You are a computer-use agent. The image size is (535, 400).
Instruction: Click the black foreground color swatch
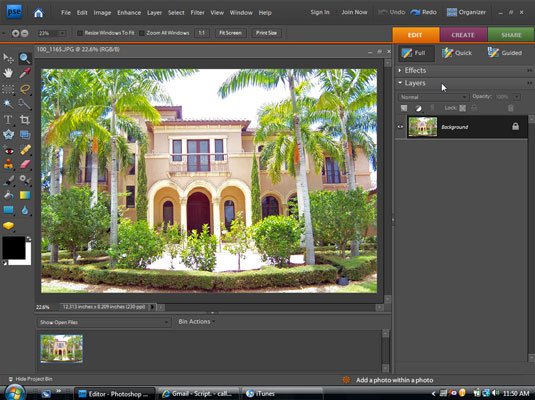(14, 247)
